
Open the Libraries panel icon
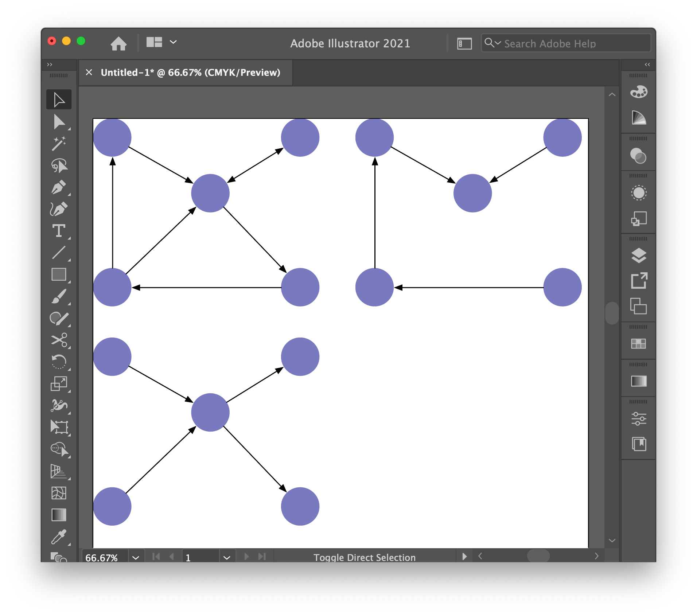639,444
